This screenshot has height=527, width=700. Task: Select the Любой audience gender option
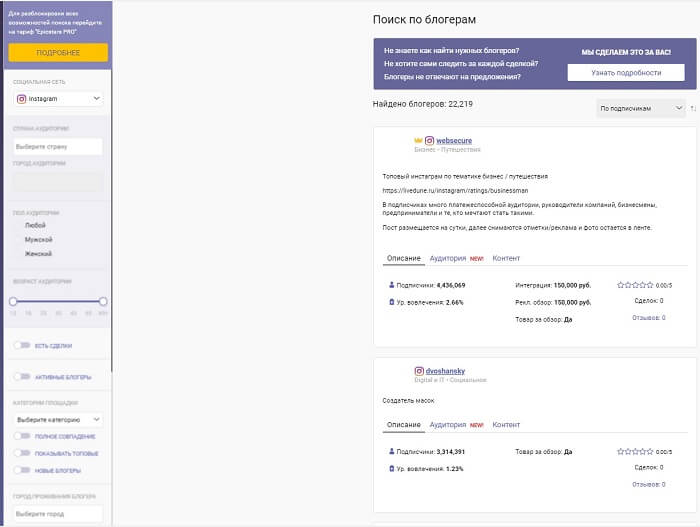tap(35, 225)
